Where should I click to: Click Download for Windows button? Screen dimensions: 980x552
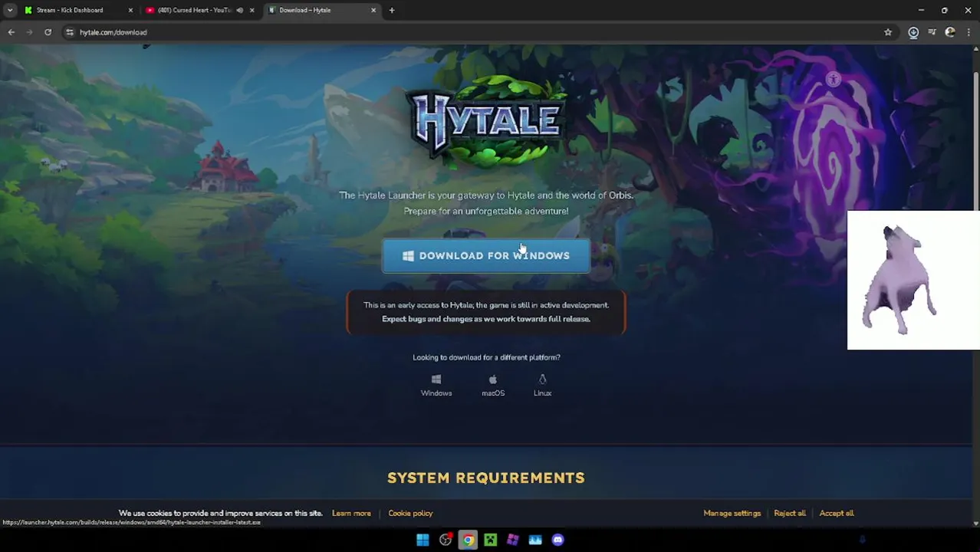pyautogui.click(x=486, y=256)
